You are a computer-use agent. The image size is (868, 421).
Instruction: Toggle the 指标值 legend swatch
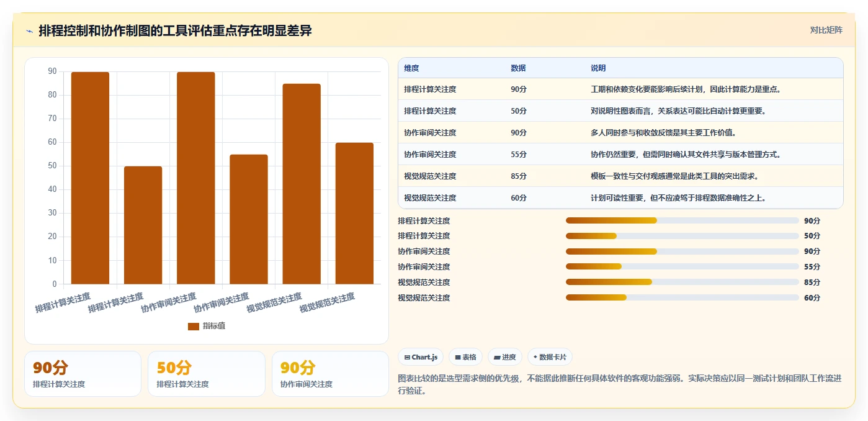coord(194,326)
